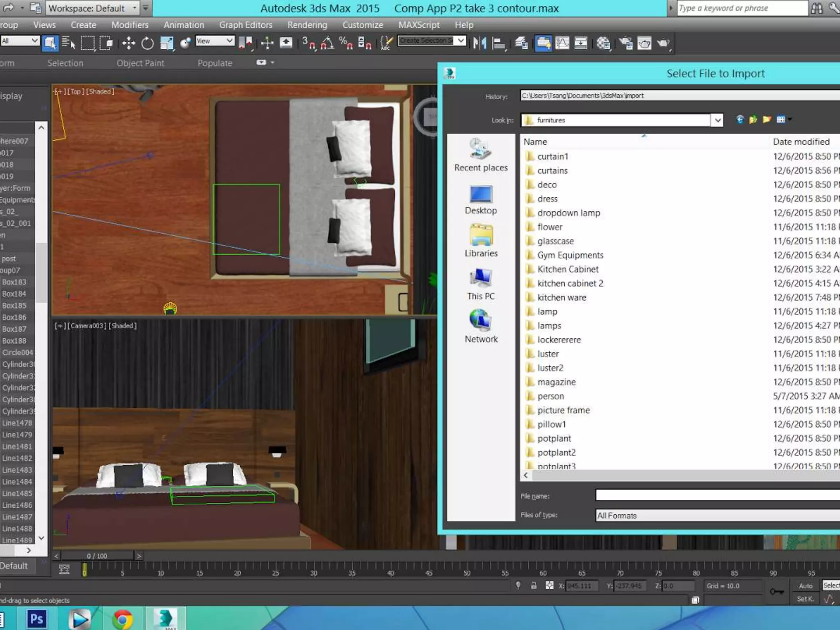Screen dimensions: 840x630
Task: Expand the Look in furnitures dropdown
Action: pos(717,120)
